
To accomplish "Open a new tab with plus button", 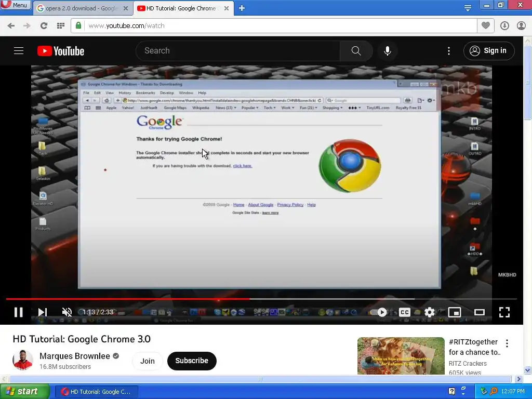I will pyautogui.click(x=242, y=8).
